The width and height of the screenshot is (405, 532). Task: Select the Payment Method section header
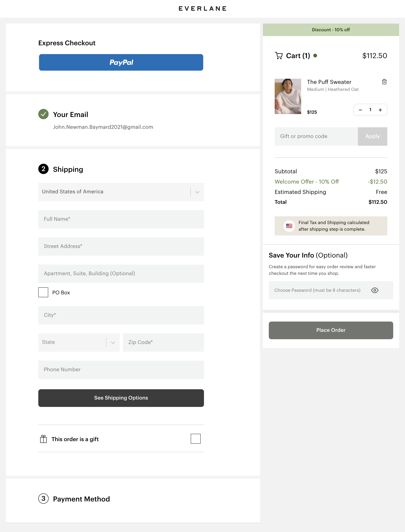click(81, 499)
